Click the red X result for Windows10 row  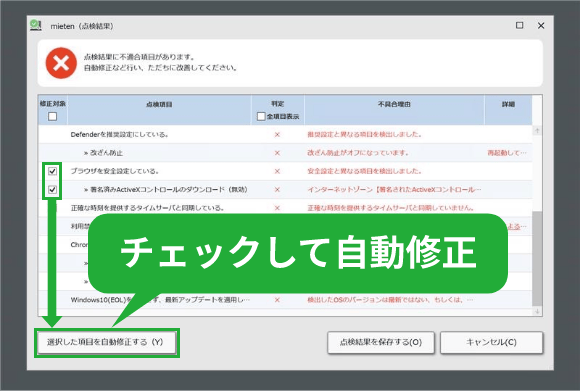pyautogui.click(x=277, y=300)
